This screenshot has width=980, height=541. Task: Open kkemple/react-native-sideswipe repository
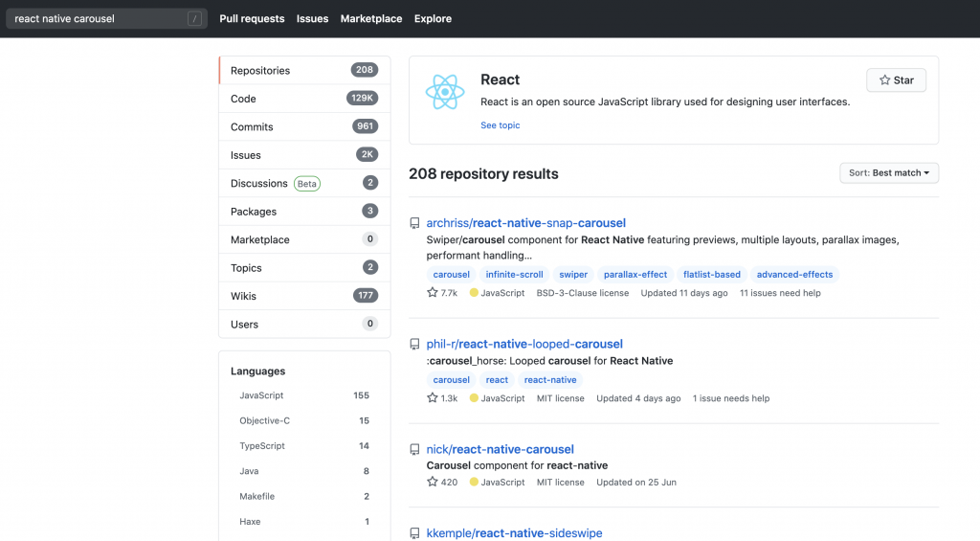coord(514,533)
